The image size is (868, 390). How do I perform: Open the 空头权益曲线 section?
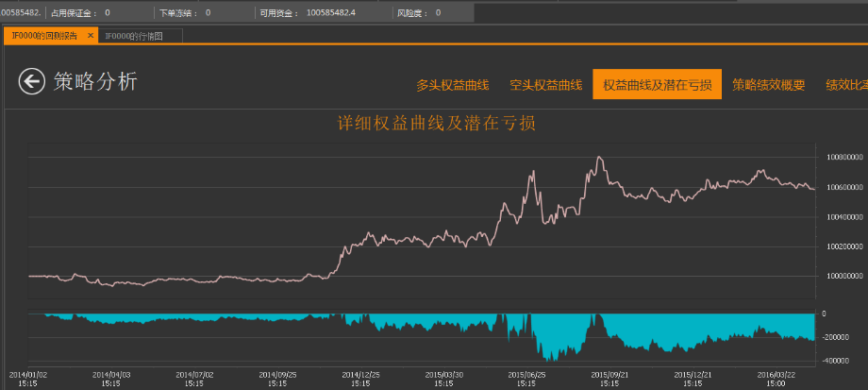pyautogui.click(x=546, y=85)
